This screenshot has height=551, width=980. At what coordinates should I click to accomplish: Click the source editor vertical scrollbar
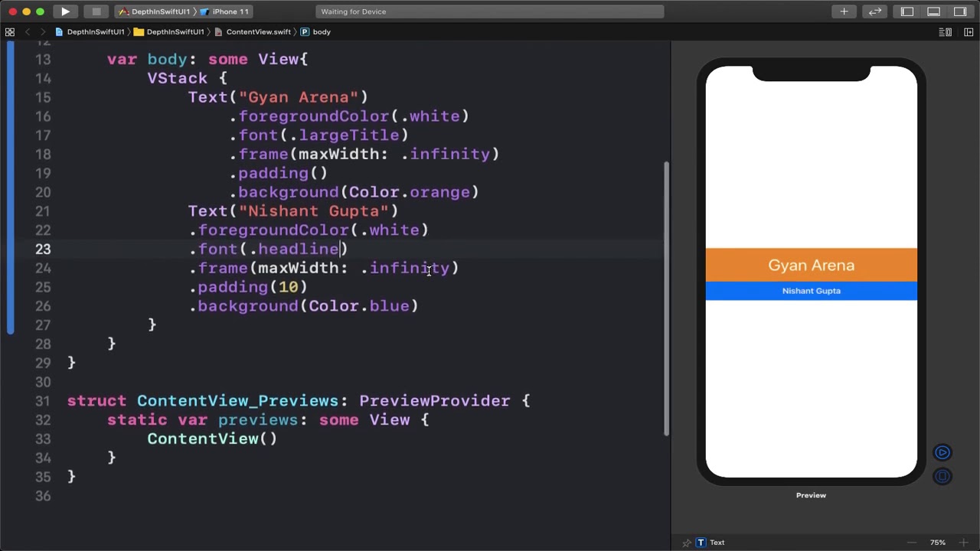point(666,298)
